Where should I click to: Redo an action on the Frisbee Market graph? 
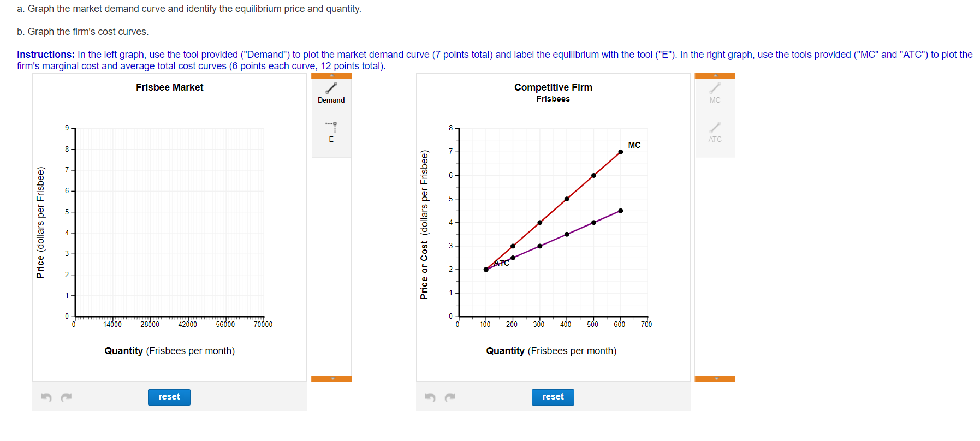pos(67,397)
